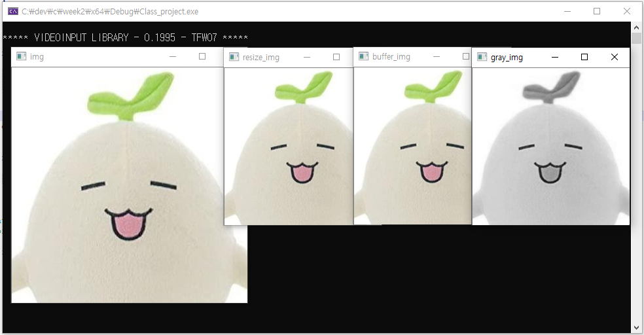
Task: Click the image in buffer_img window
Action: point(413,146)
